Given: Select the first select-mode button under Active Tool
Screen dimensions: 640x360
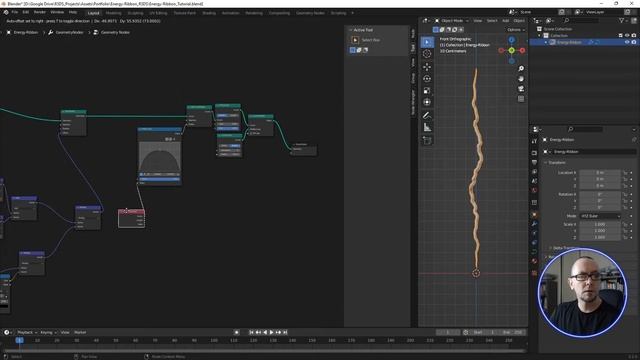Looking at the screenshot, I should coord(353,50).
